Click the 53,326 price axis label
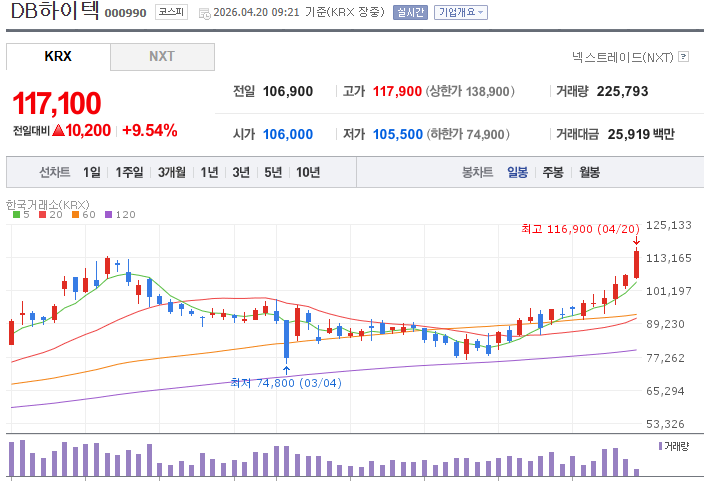704x481 pixels. coord(665,424)
